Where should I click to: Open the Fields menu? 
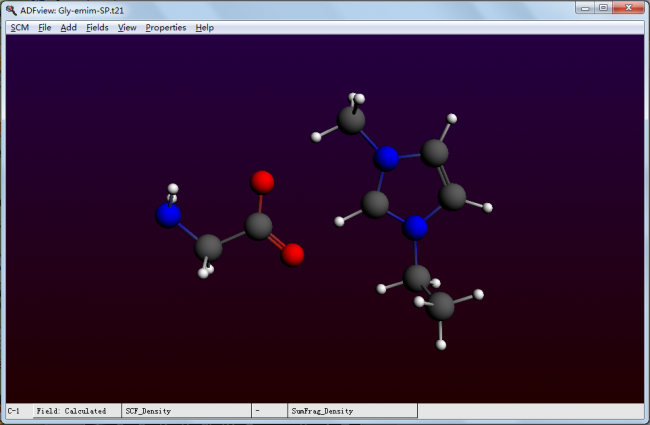coord(97,28)
